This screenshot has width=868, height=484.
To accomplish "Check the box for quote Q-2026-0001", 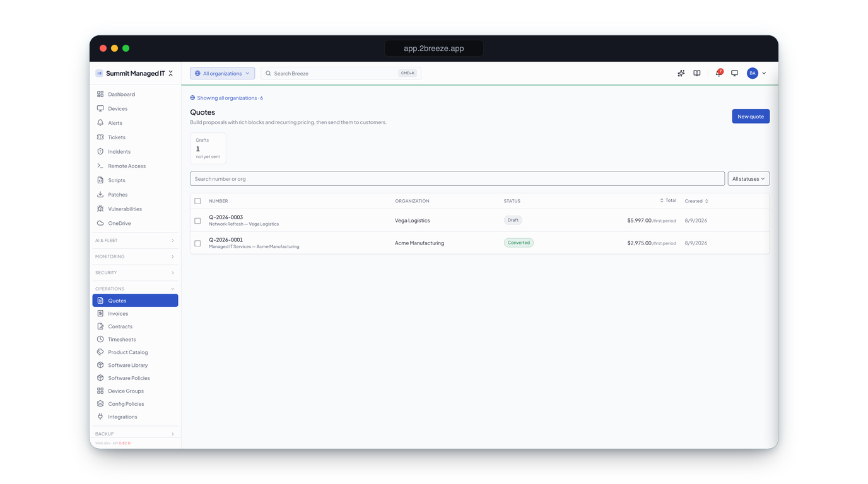I will pyautogui.click(x=197, y=243).
